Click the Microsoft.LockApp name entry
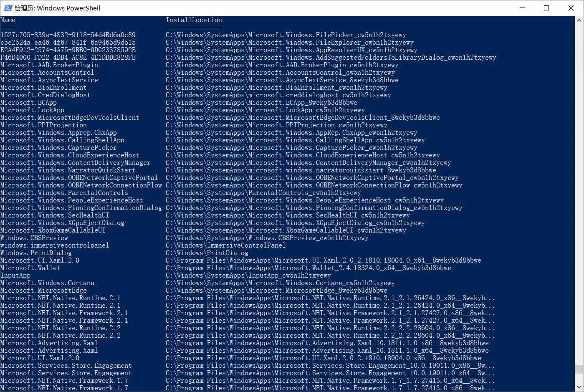The image size is (584, 392). click(x=32, y=110)
